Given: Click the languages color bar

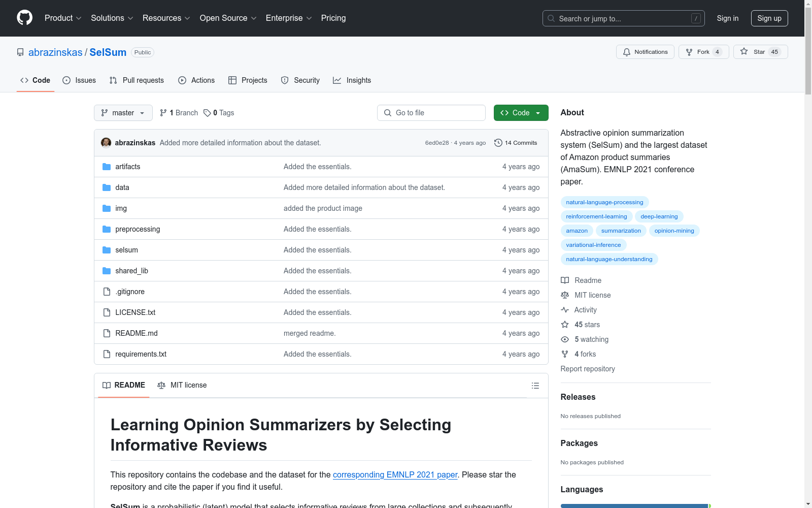Looking at the screenshot, I should pos(636,506).
